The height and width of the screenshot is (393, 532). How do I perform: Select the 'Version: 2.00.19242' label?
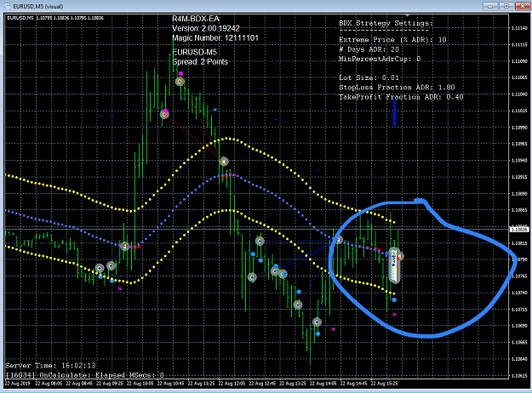point(206,28)
